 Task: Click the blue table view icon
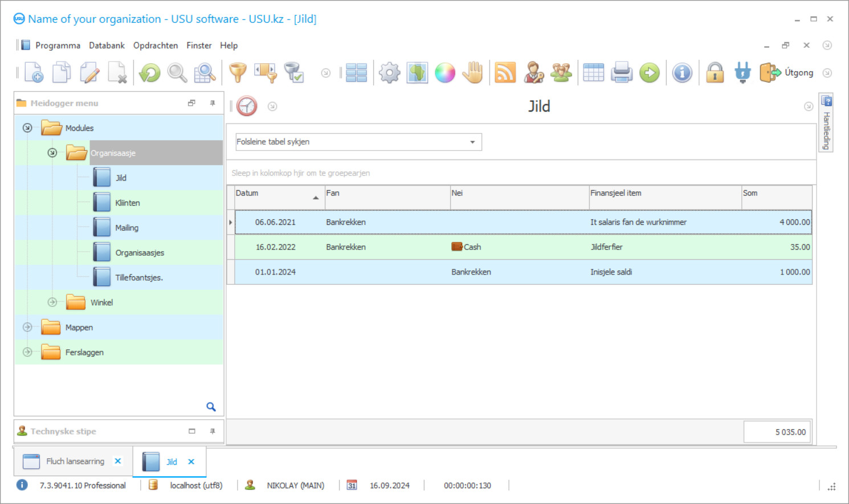click(x=357, y=73)
